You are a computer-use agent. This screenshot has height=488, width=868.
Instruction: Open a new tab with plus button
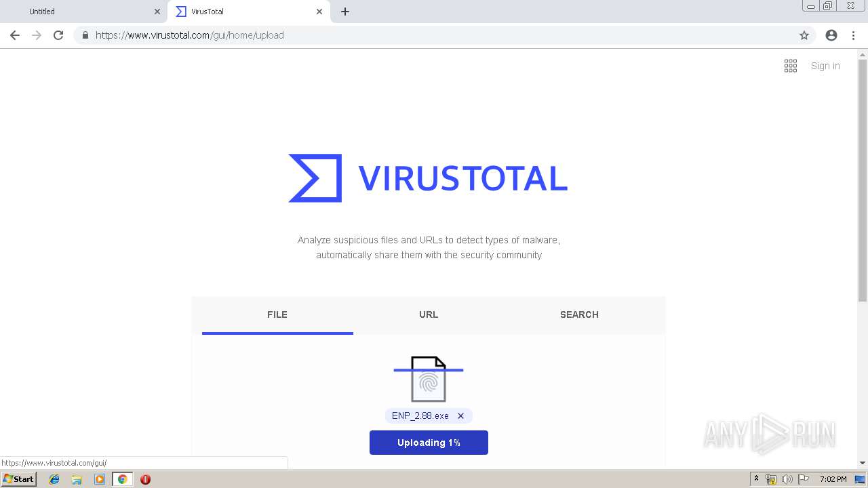(345, 12)
